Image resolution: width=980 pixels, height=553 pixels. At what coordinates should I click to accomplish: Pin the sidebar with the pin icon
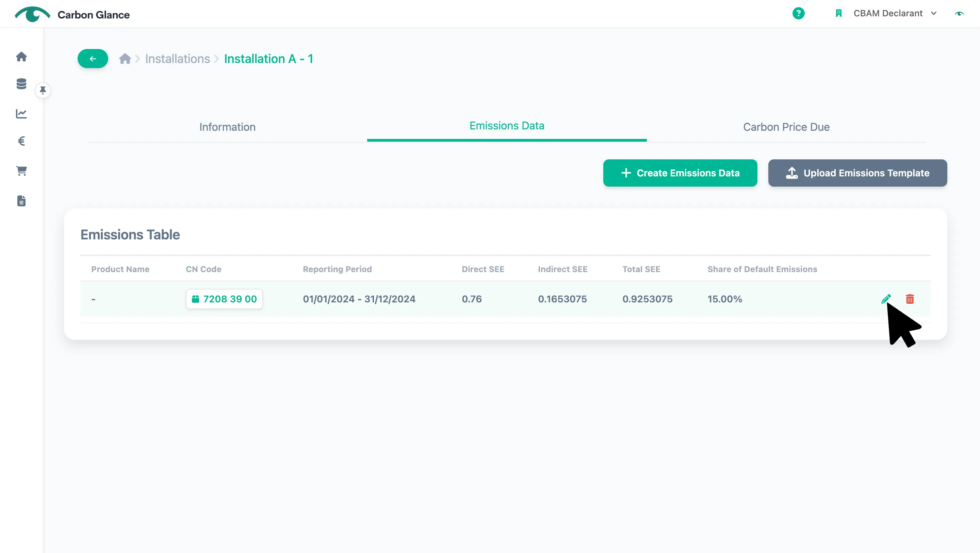click(43, 91)
